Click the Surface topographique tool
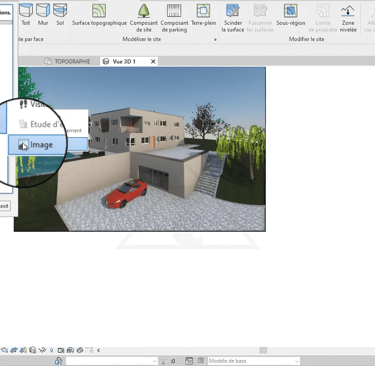Image resolution: width=375 pixels, height=366 pixels. (x=99, y=15)
